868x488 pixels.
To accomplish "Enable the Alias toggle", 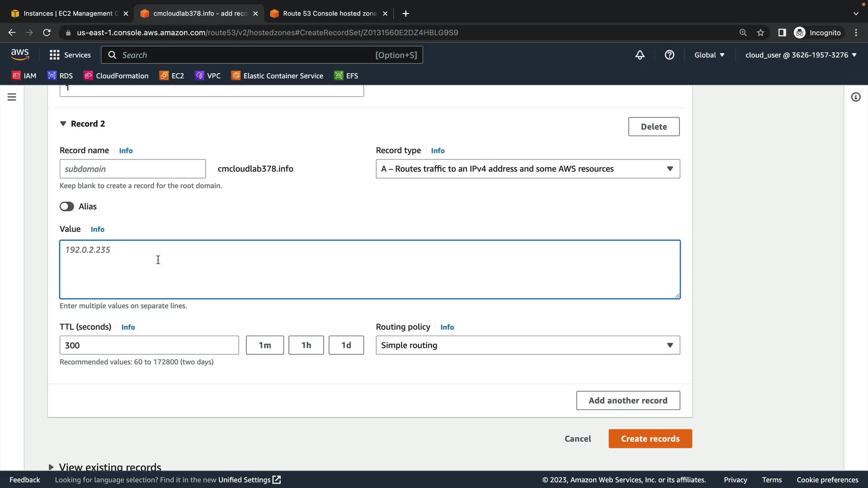I will [67, 206].
